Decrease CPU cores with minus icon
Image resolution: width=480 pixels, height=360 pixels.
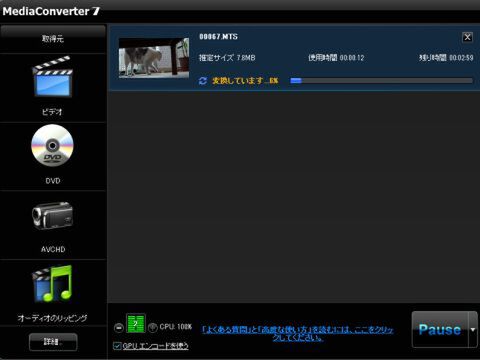click(119, 328)
